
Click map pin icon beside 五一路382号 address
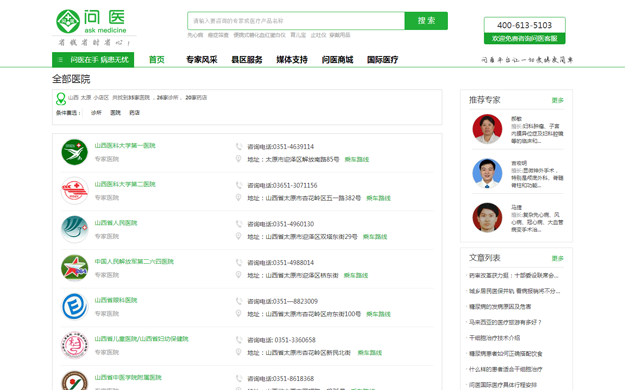click(238, 197)
